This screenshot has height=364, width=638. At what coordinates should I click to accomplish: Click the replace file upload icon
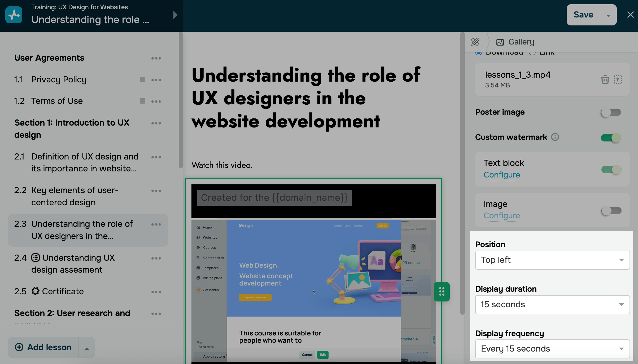click(x=618, y=79)
